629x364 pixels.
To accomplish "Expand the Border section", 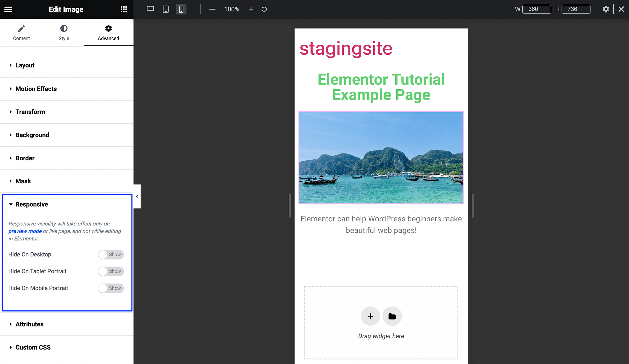I will pyautogui.click(x=66, y=158).
